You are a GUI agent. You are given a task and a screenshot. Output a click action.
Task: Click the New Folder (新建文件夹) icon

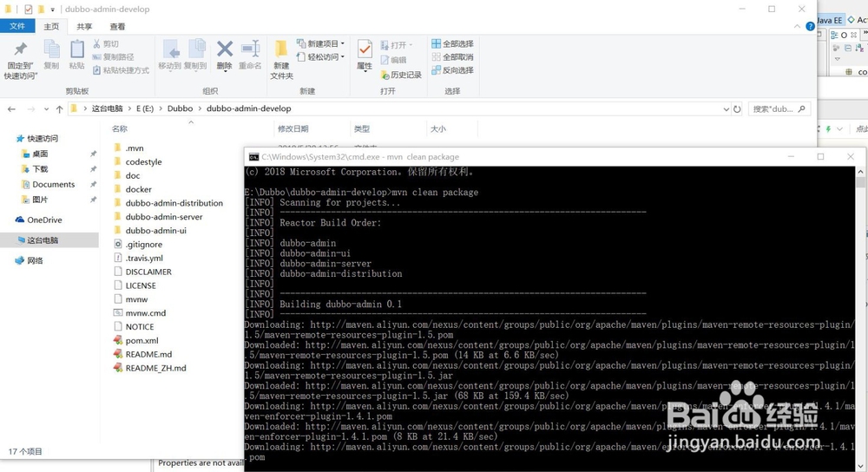click(x=281, y=49)
